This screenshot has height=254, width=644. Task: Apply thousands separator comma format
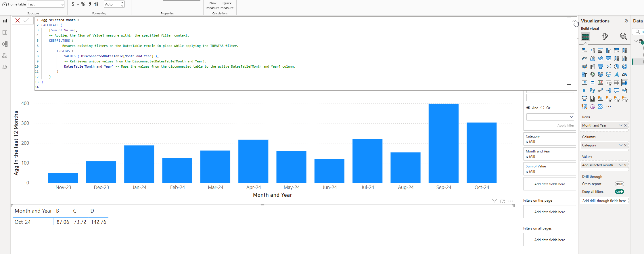click(x=90, y=4)
